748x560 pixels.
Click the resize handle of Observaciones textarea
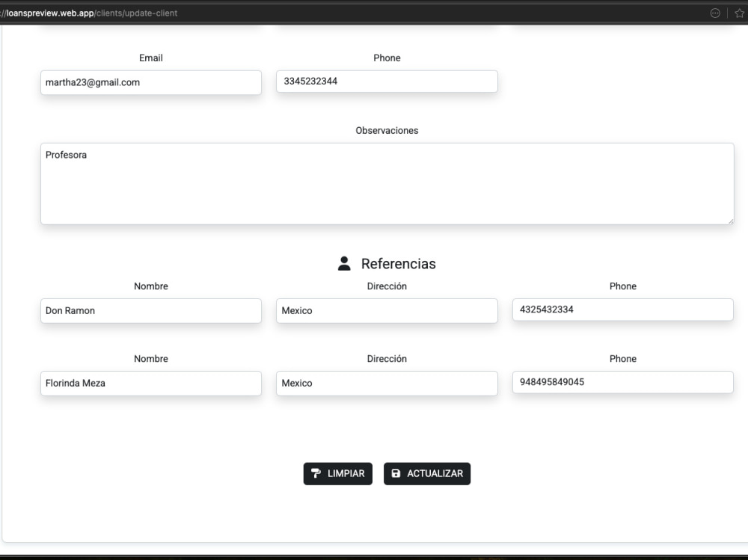coord(731,221)
